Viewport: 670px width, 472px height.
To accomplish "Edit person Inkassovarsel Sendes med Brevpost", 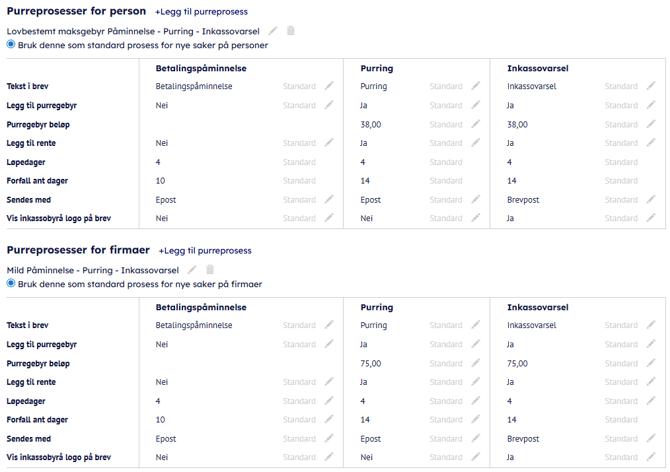I will tap(651, 200).
